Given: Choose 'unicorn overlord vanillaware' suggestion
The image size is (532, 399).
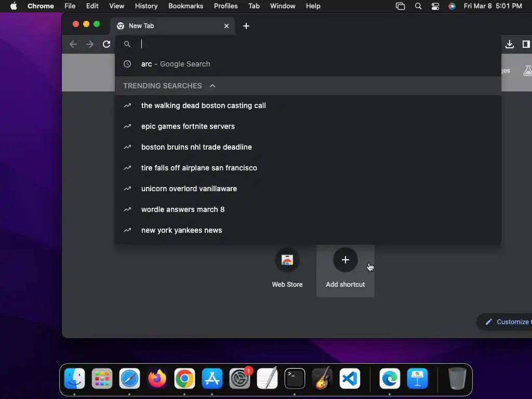Looking at the screenshot, I should (x=308, y=189).
